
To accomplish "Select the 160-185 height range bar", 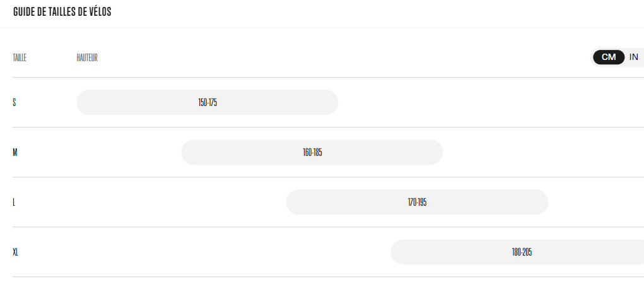I will 312,153.
